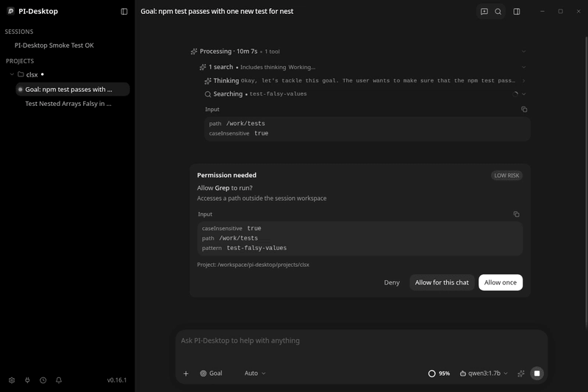Screen dimensions: 588x392
Task: Collapse the 1 search row chevron
Action: [523, 67]
